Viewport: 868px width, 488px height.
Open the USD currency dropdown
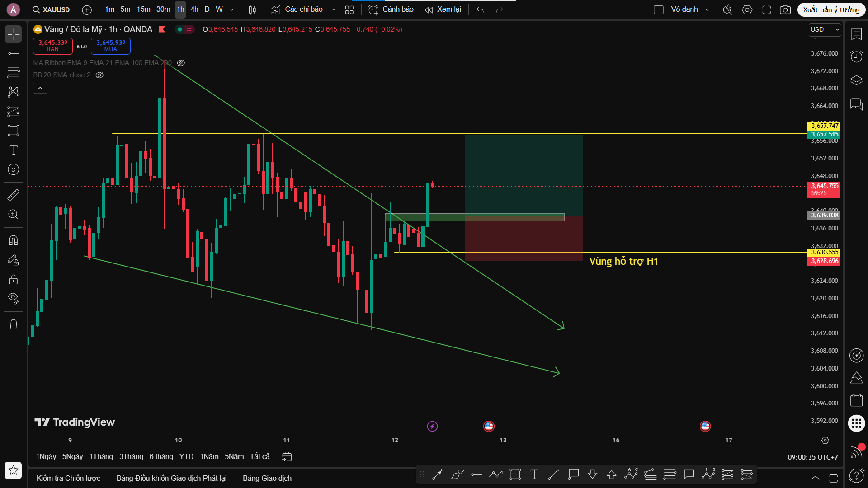pyautogui.click(x=825, y=30)
